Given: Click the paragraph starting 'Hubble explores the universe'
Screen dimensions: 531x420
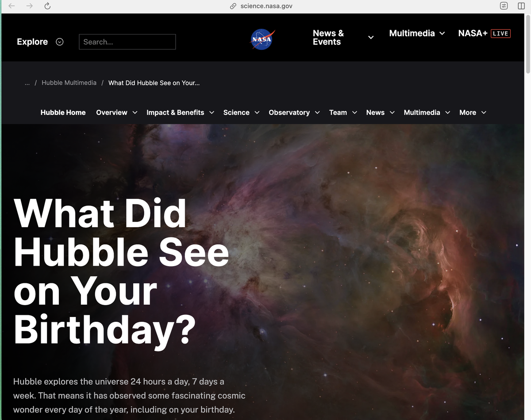Looking at the screenshot, I should [129, 395].
